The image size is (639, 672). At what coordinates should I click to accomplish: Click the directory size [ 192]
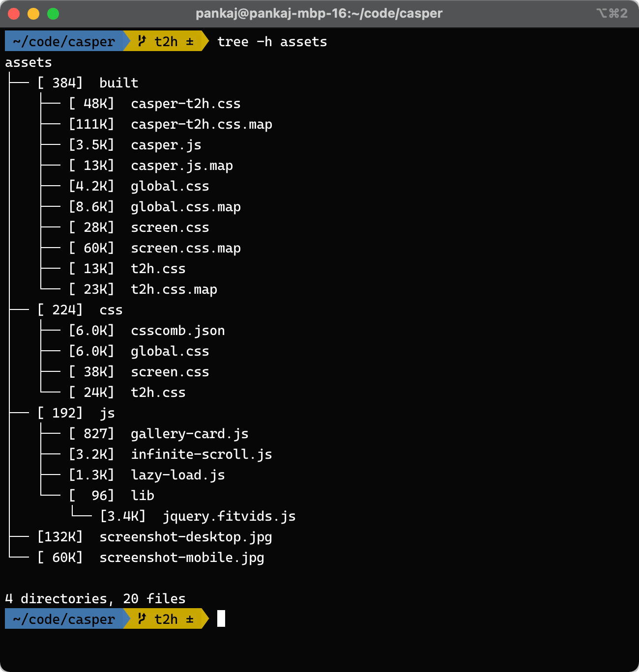tap(60, 413)
